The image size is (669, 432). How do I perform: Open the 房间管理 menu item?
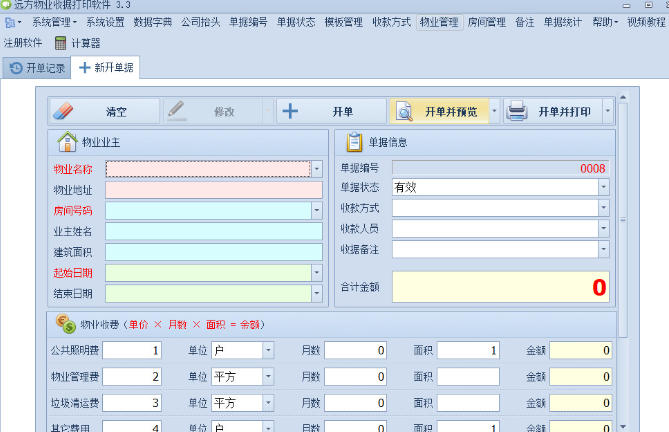pyautogui.click(x=487, y=22)
